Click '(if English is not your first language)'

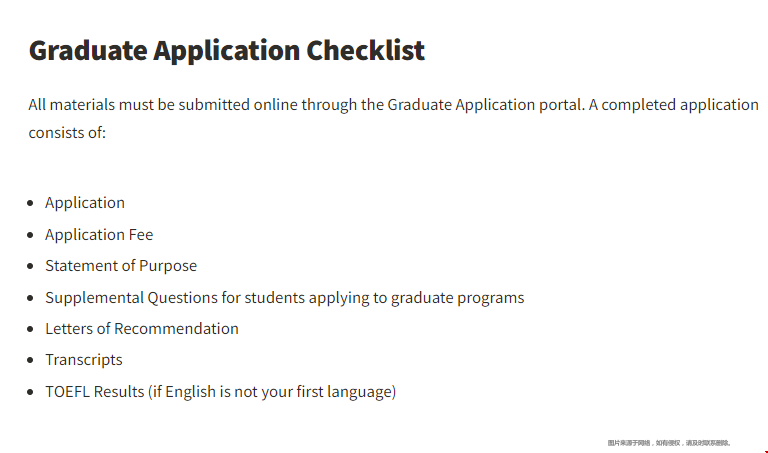click(x=272, y=392)
